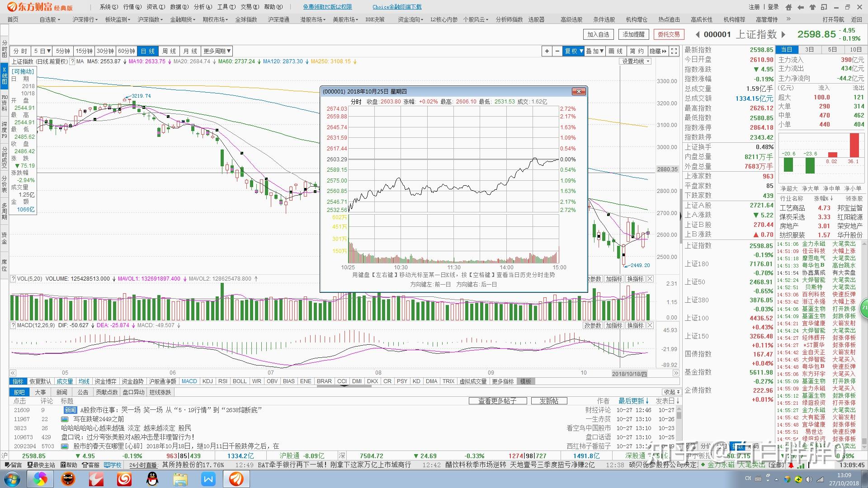
Task: Toggle 简约 simple view
Action: (x=637, y=51)
